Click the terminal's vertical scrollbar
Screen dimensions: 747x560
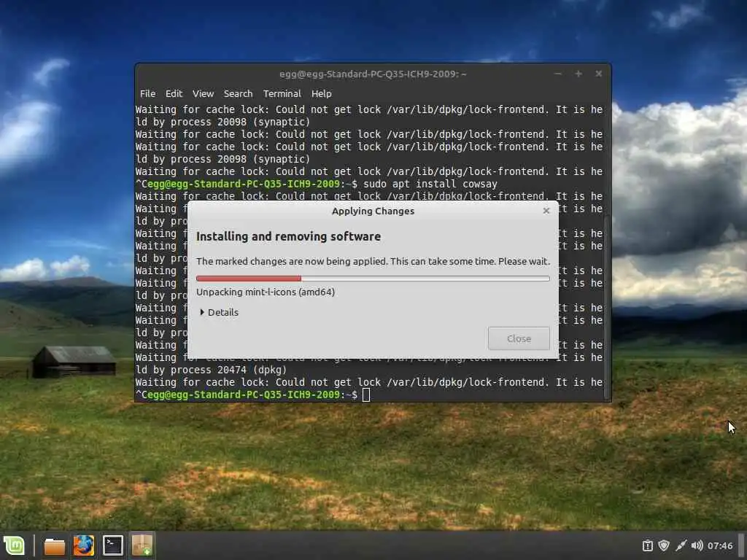pos(606,307)
